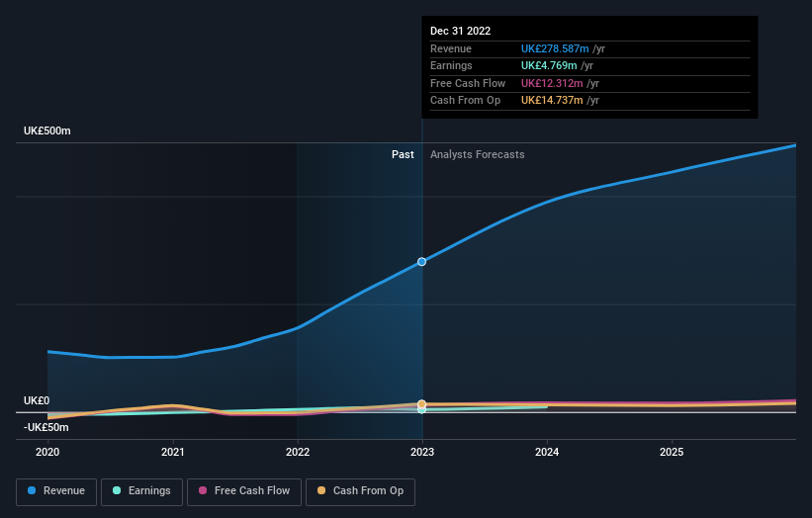Click the UK£500m y-axis label
Image resolution: width=812 pixels, height=518 pixels.
point(47,130)
